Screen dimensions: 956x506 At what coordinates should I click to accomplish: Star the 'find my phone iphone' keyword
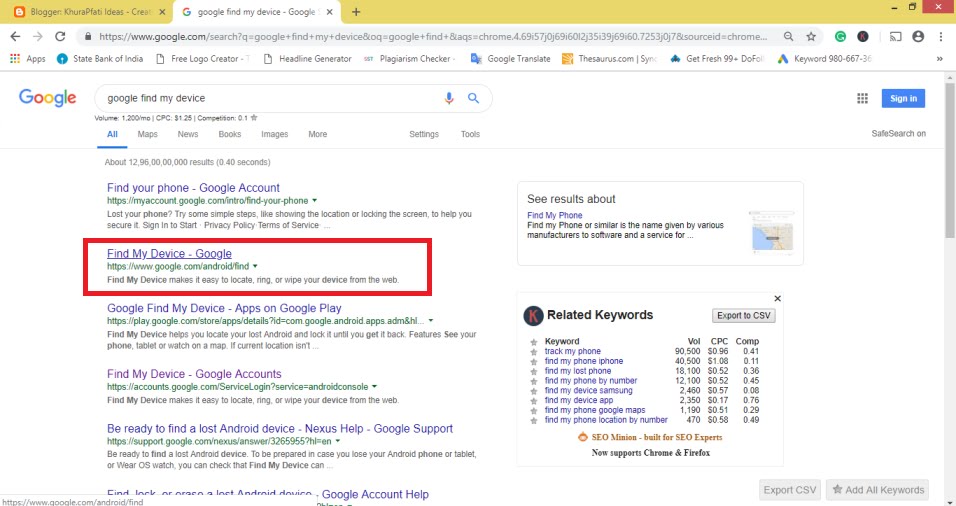[533, 362]
